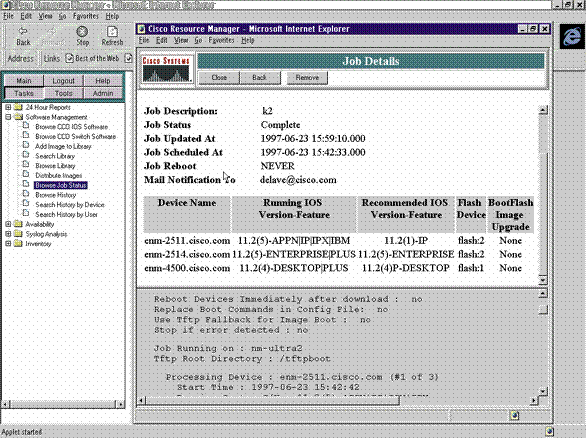The height and width of the screenshot is (438, 586).
Task: Click the enm-2511.cisco.com device name
Action: 187,241
